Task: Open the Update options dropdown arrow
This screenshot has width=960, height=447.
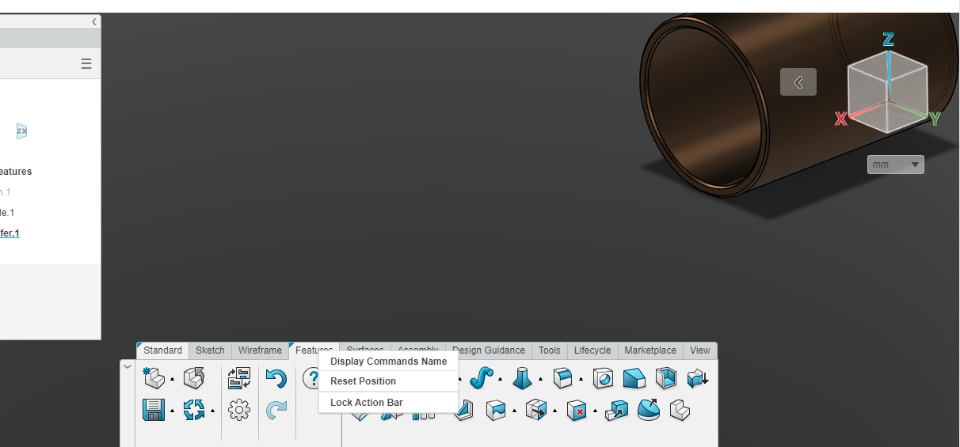Action: (213, 411)
